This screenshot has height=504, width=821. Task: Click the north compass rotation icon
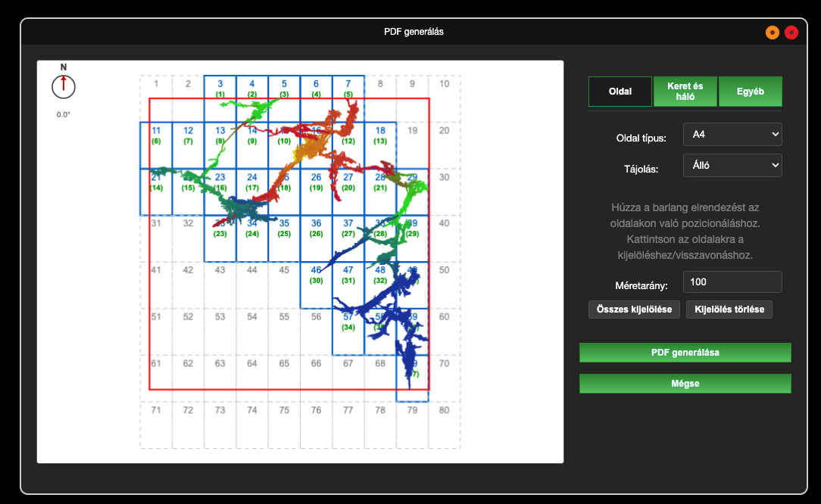tap(64, 86)
